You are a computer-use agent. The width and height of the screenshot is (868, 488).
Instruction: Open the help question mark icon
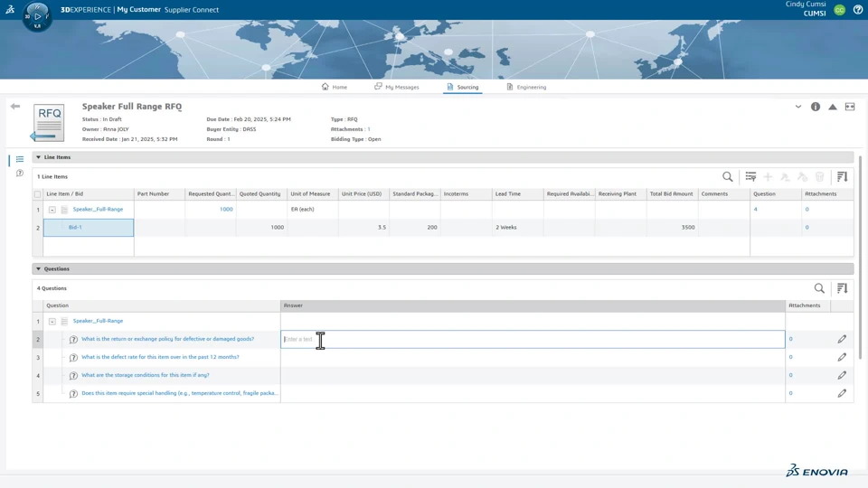coord(857,10)
